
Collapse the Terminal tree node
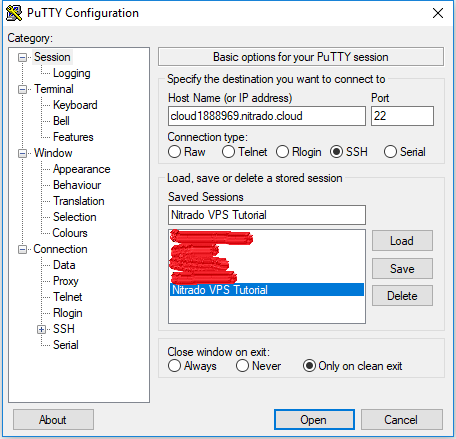22,90
